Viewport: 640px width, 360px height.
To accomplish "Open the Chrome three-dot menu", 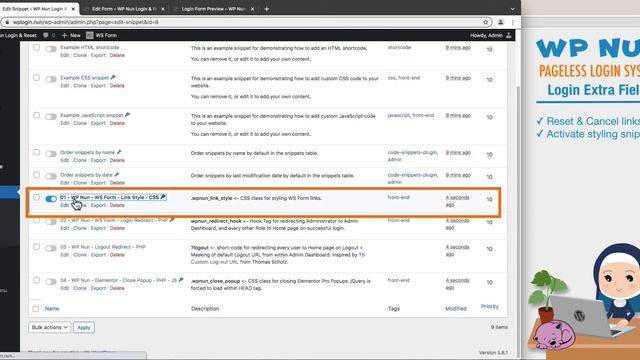I will [513, 22].
